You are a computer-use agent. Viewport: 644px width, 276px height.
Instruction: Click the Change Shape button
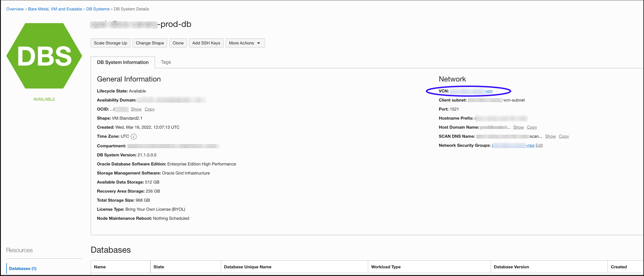150,43
